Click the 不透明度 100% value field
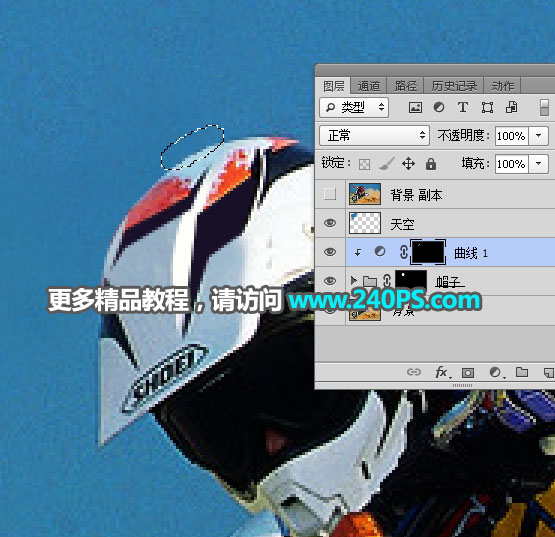This screenshot has height=537, width=555. [511, 136]
